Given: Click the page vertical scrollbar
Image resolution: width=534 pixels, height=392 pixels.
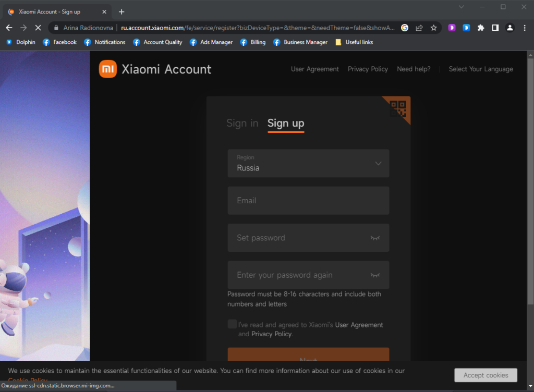Looking at the screenshot, I should (530, 181).
